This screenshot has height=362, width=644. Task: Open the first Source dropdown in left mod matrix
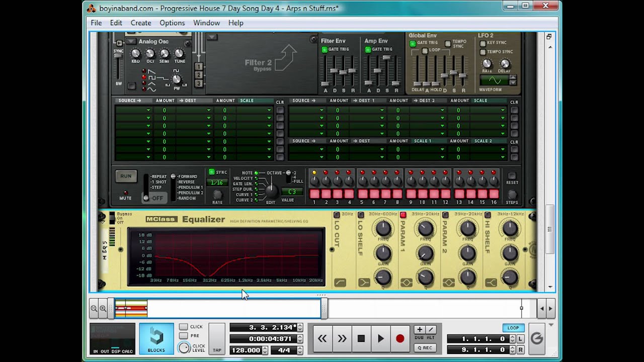pyautogui.click(x=133, y=110)
